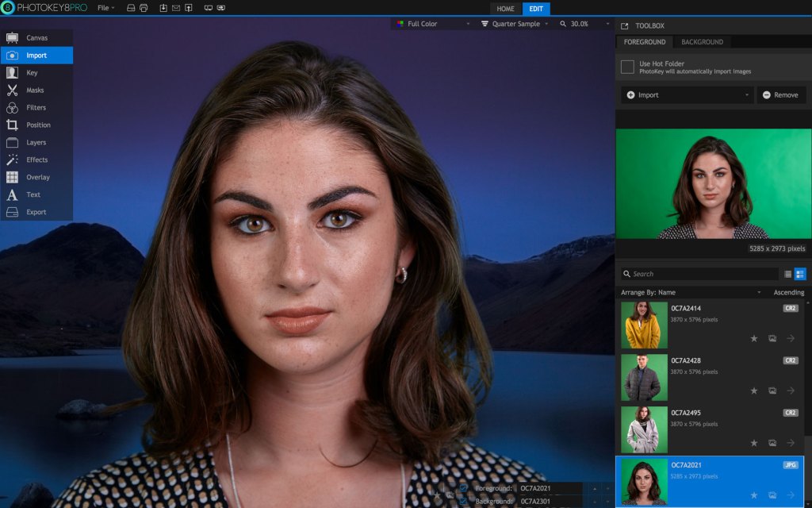Open the Effects magic wand panel
Screen dimensions: 812x508
(36, 160)
